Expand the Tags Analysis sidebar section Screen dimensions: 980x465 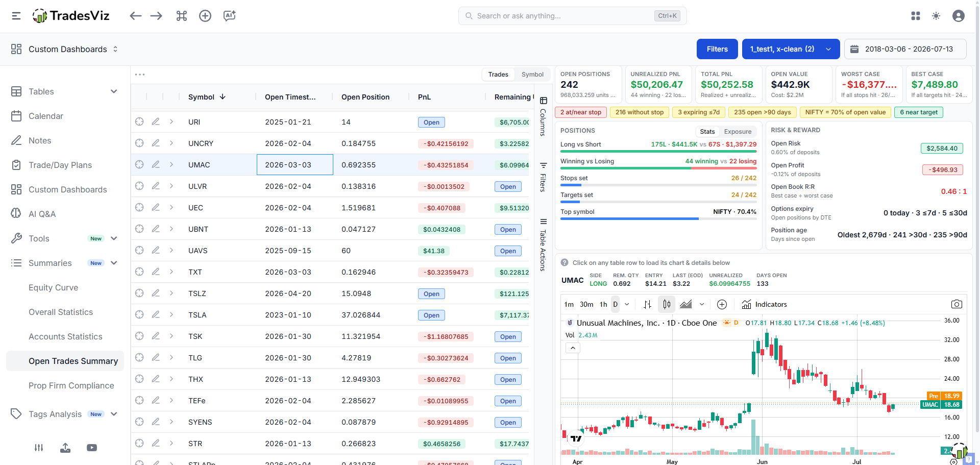click(114, 414)
